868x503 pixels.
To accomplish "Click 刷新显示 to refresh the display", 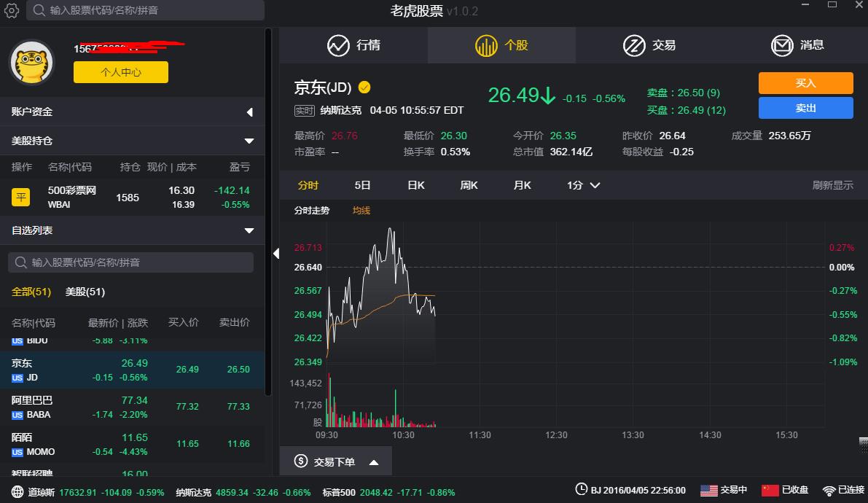I will (832, 185).
